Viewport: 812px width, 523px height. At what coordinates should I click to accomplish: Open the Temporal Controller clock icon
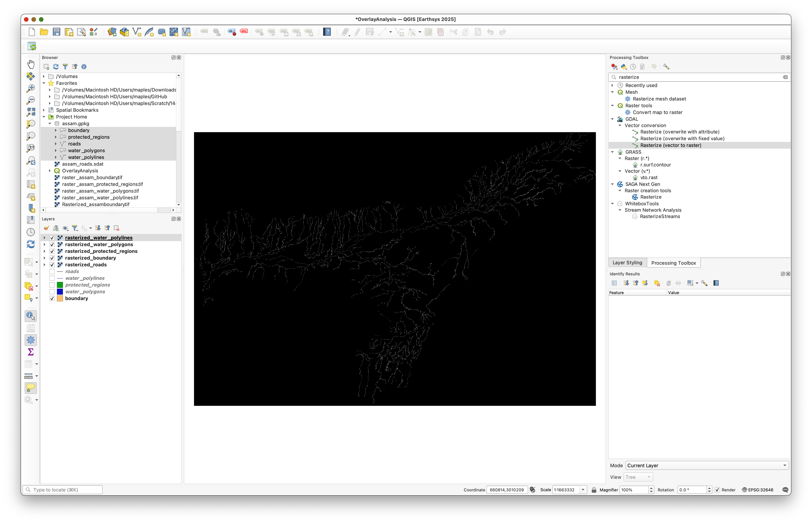[x=31, y=232]
